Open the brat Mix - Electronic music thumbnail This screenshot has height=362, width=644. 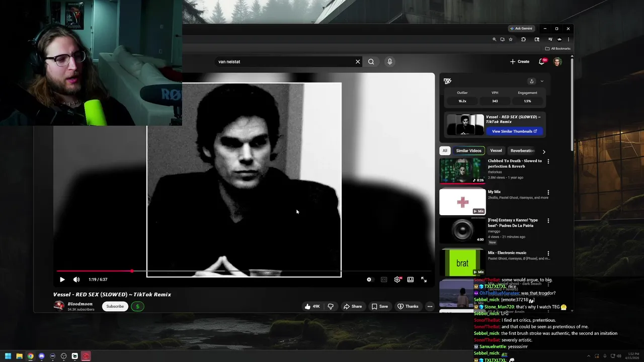point(462,263)
